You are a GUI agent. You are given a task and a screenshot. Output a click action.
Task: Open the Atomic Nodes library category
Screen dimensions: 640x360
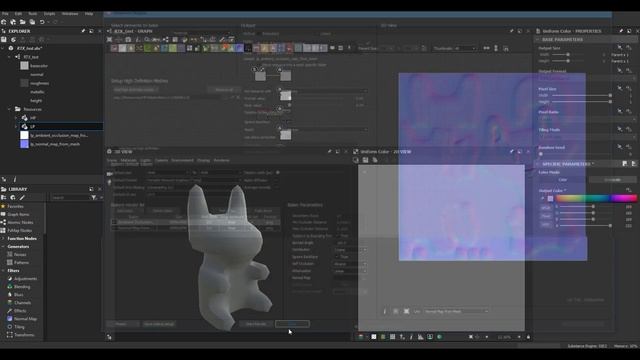[x=20, y=222]
